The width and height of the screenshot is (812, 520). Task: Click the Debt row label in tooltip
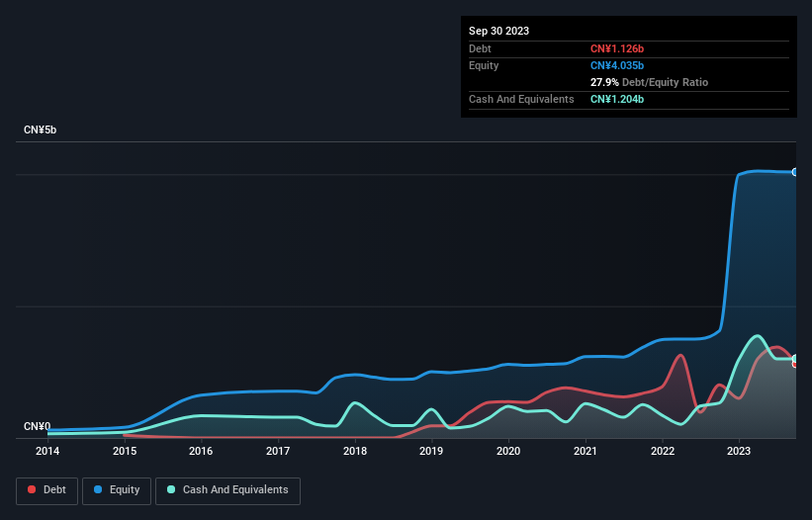click(480, 48)
